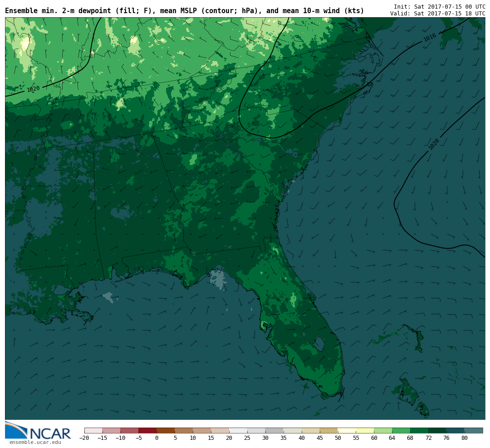Pick the dark red swatch between -5 and 0
490x448 pixels.
[x=148, y=430]
